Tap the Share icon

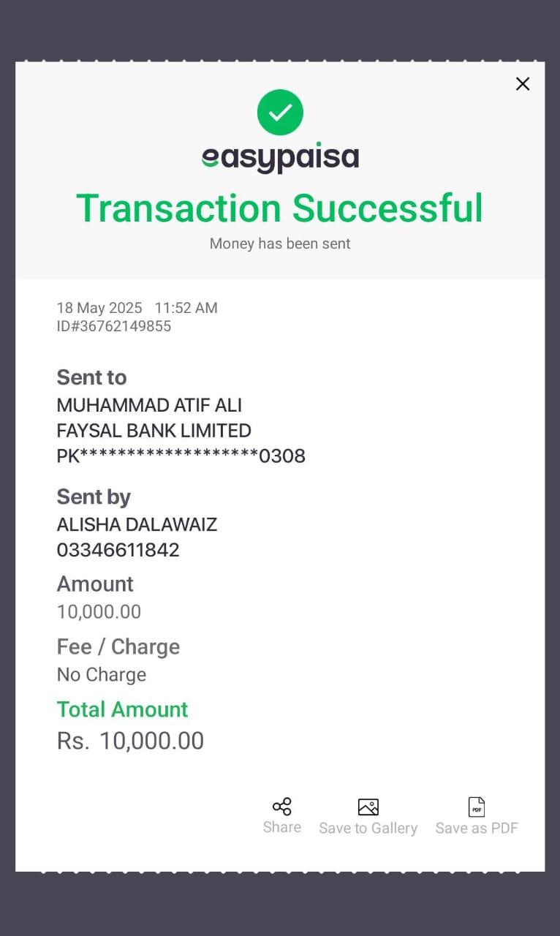click(281, 807)
